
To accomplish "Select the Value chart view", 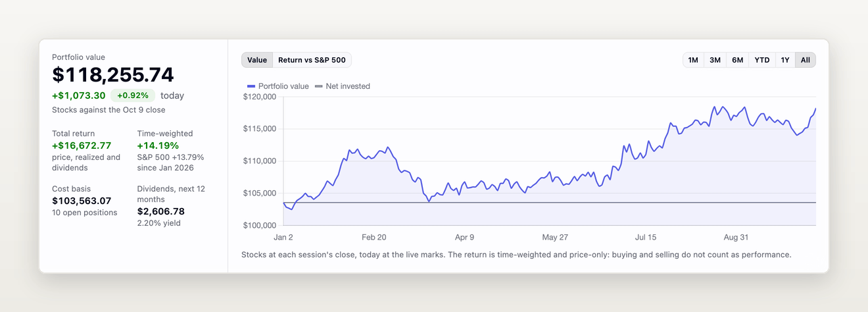I will (257, 60).
